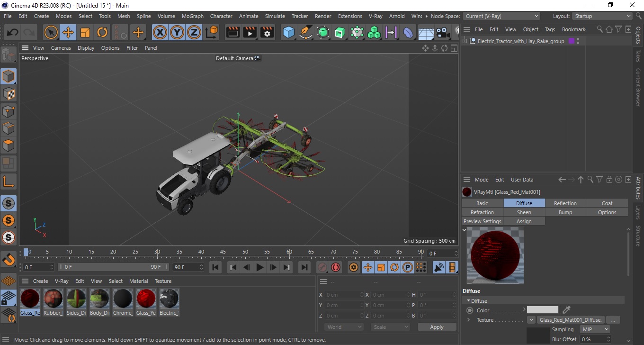Screen dimensions: 644x345
Task: Toggle Z axis lock
Action: pyautogui.click(x=194, y=33)
